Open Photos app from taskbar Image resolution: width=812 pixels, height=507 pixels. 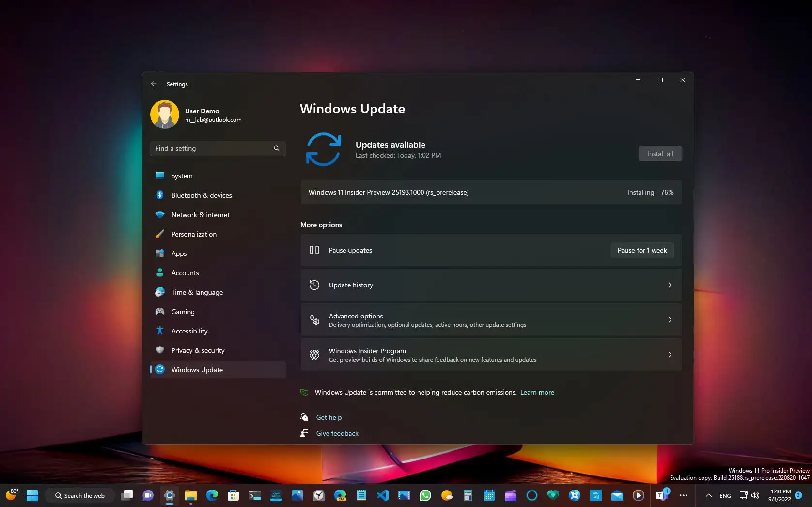tap(297, 495)
